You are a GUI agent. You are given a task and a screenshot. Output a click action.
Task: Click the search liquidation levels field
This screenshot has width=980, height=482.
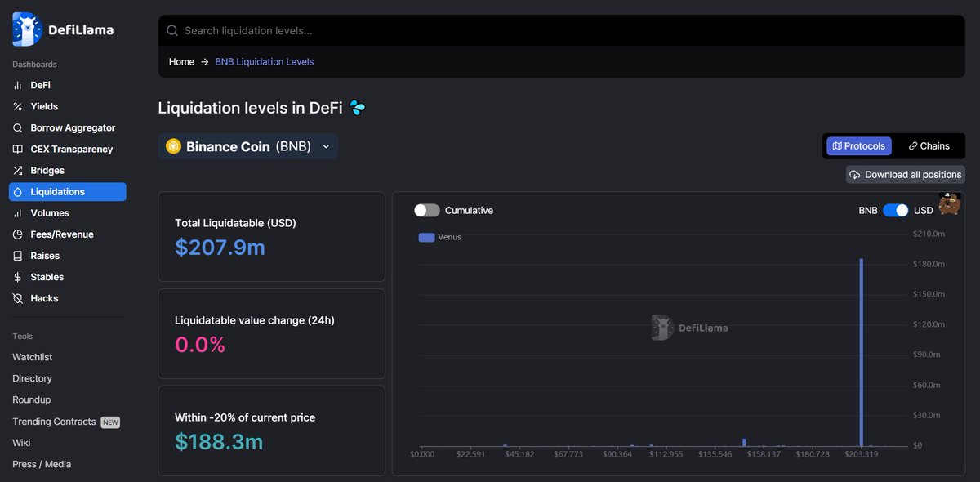[562, 31]
